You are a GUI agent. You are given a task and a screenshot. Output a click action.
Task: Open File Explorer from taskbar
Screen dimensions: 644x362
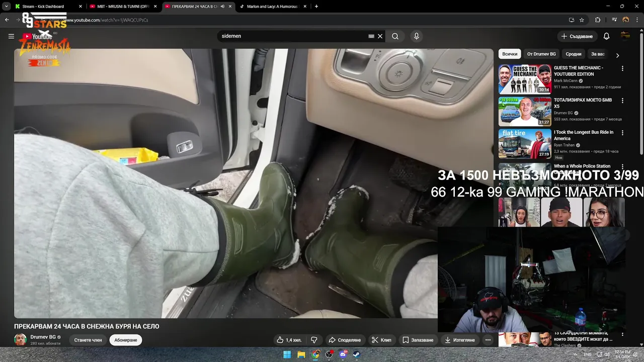[x=301, y=354]
